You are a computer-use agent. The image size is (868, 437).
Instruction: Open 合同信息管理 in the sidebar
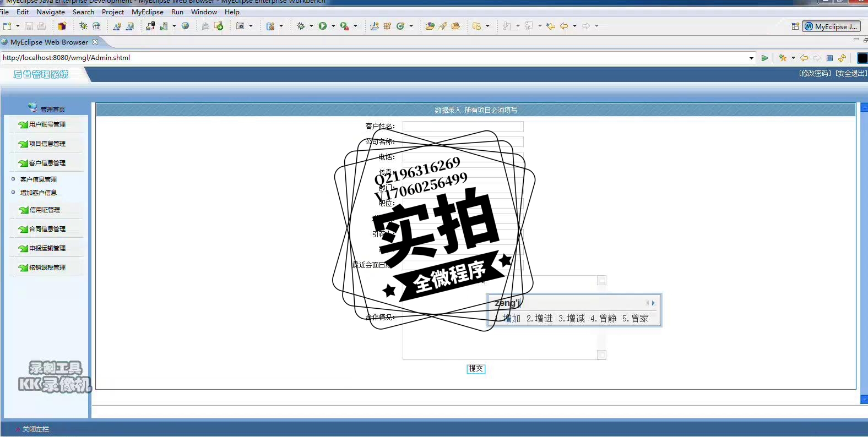point(47,229)
